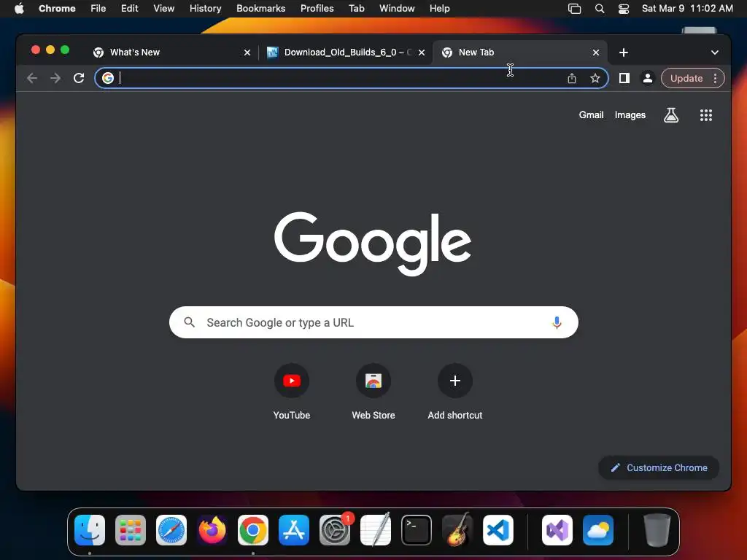Open the Bookmarks menu
747x560 pixels.
point(260,9)
